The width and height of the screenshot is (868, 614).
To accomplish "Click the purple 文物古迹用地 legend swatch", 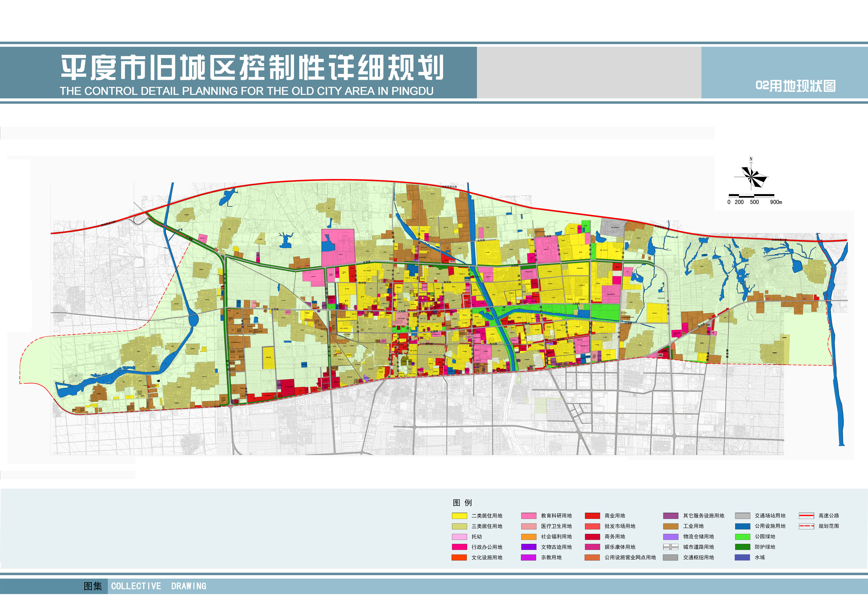I will click(x=529, y=547).
